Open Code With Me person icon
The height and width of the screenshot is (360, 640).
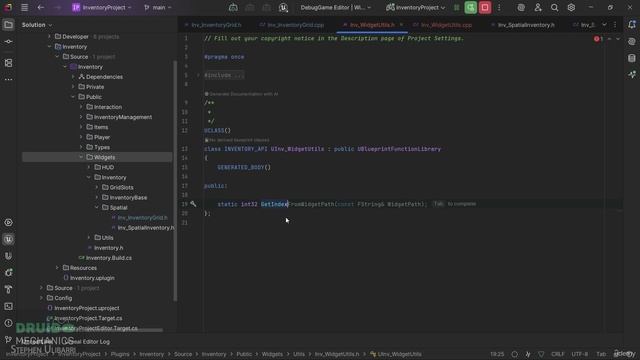538,7
